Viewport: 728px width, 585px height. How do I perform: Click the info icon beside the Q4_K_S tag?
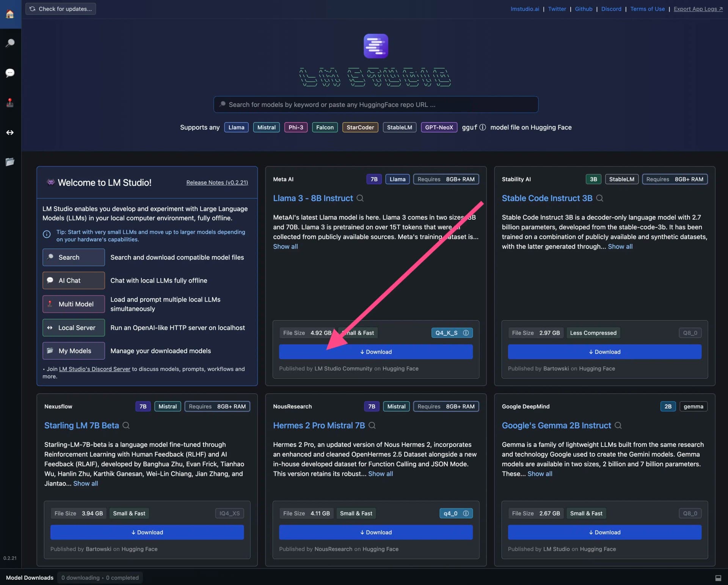(466, 333)
